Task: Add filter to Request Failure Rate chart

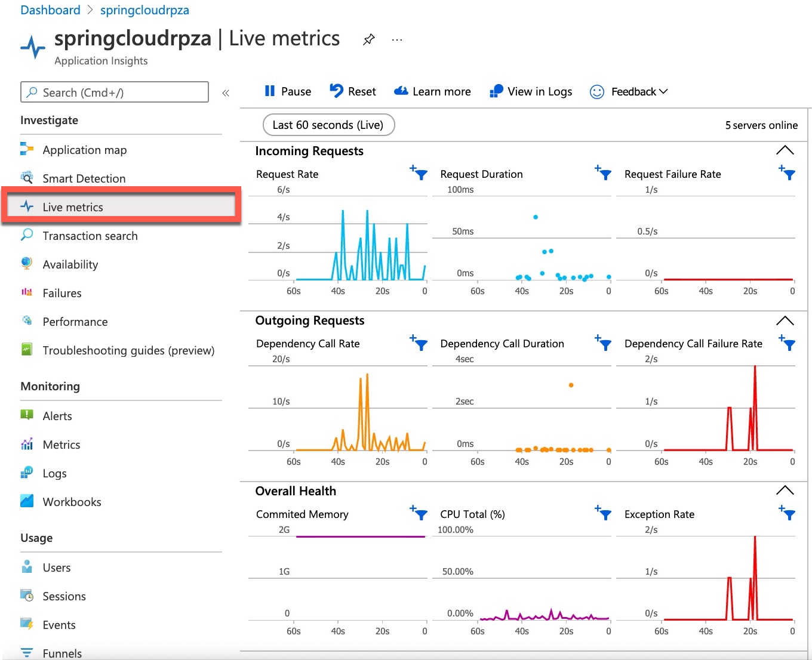Action: pos(788,173)
